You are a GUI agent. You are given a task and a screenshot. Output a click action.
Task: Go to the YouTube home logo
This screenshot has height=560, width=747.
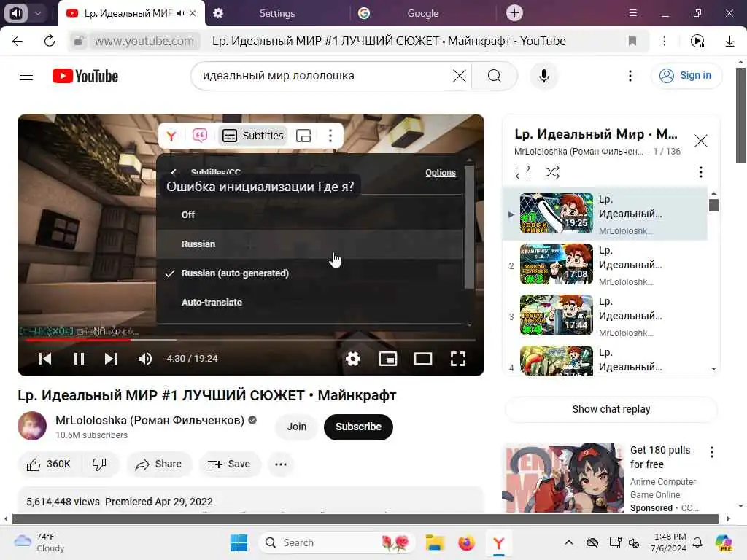click(x=85, y=76)
